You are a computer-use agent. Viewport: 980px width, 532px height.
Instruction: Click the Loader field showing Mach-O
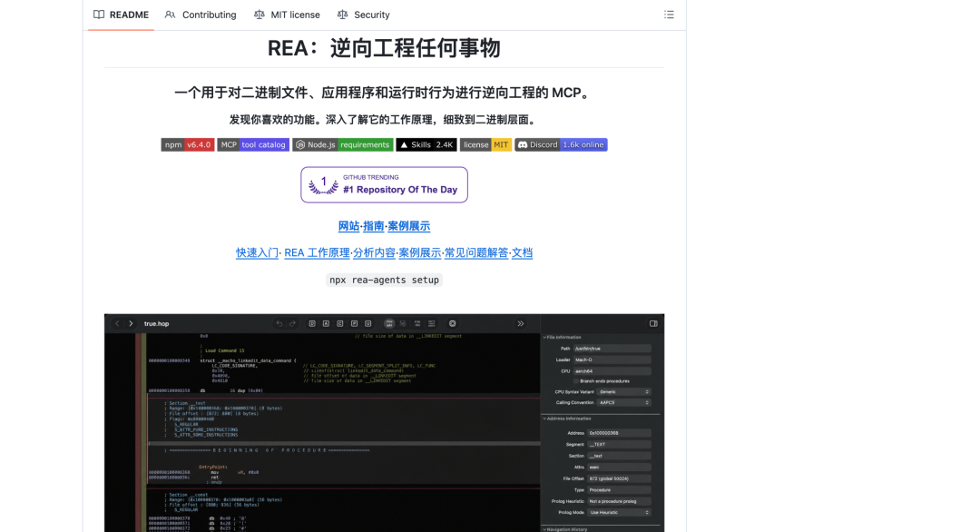(612, 360)
